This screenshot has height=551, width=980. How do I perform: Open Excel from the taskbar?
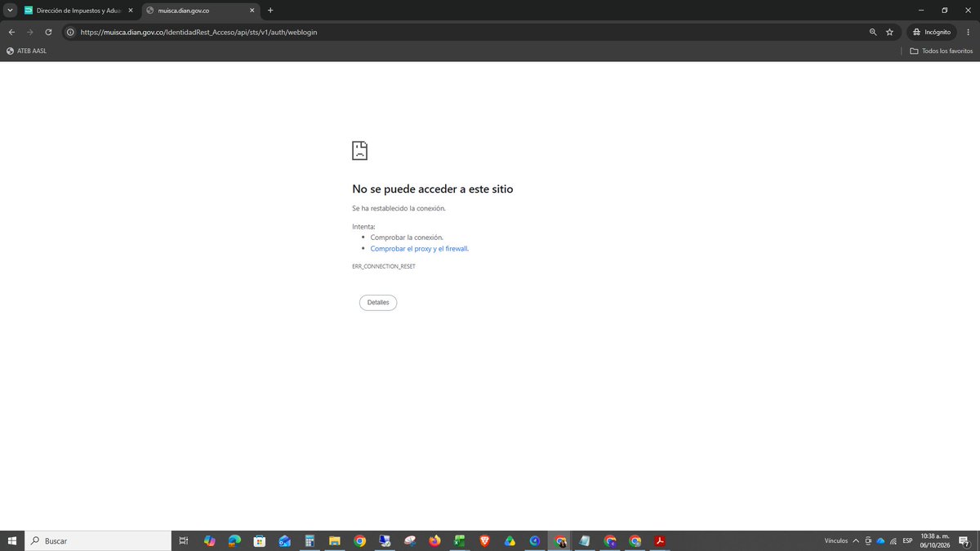tap(459, 540)
